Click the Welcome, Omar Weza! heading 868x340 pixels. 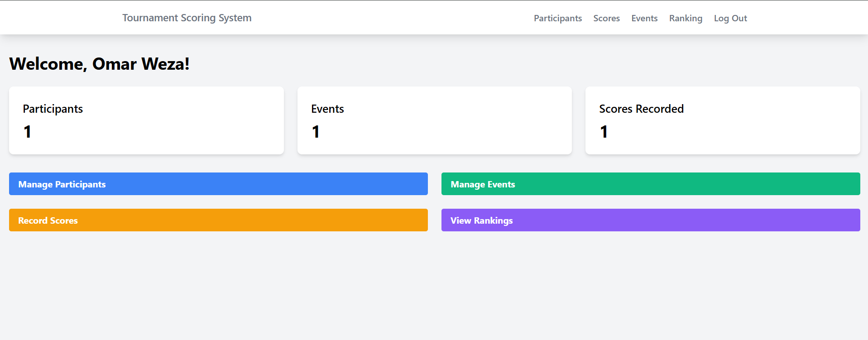pyautogui.click(x=99, y=64)
